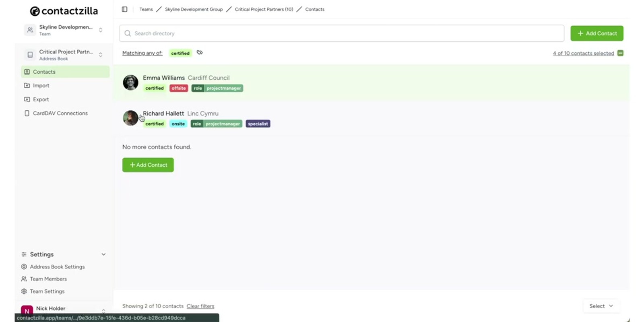Click Cardiff Council company name
Screen dimensions: 644x322
pyautogui.click(x=208, y=78)
